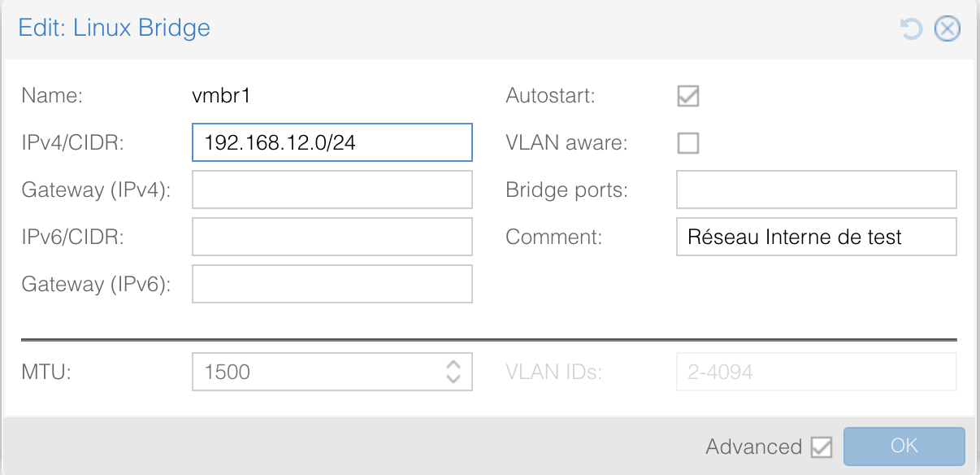Viewport: 980px width, 475px height.
Task: Enable the VLAN aware checkbox
Action: [688, 143]
